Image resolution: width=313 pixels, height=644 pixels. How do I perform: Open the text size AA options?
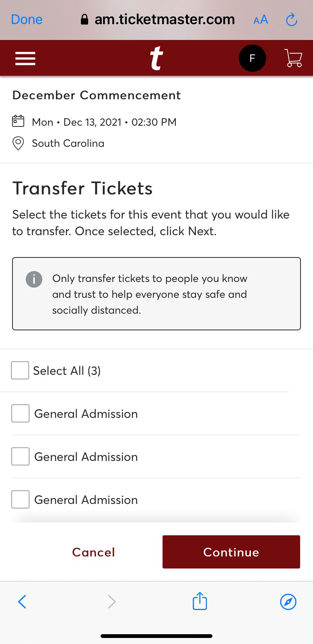(260, 20)
